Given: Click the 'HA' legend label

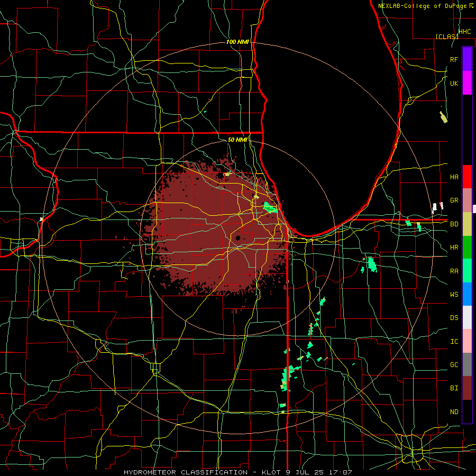Looking at the screenshot, I should (454, 177).
